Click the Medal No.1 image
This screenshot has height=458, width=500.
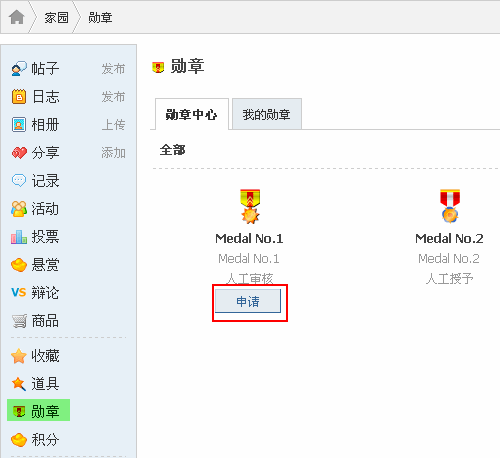(250, 206)
